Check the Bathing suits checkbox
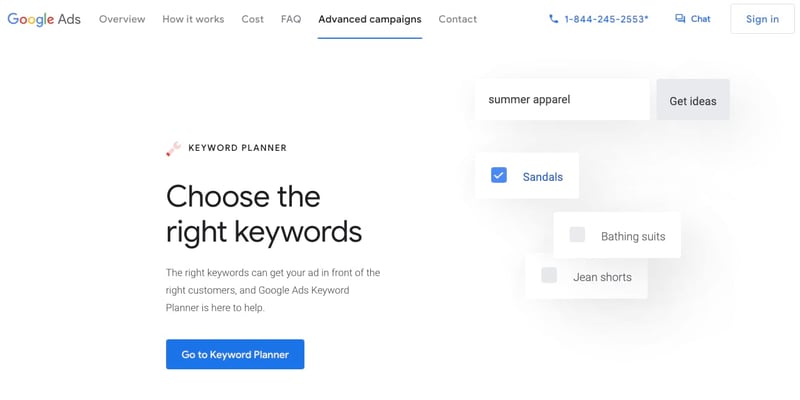 click(577, 235)
